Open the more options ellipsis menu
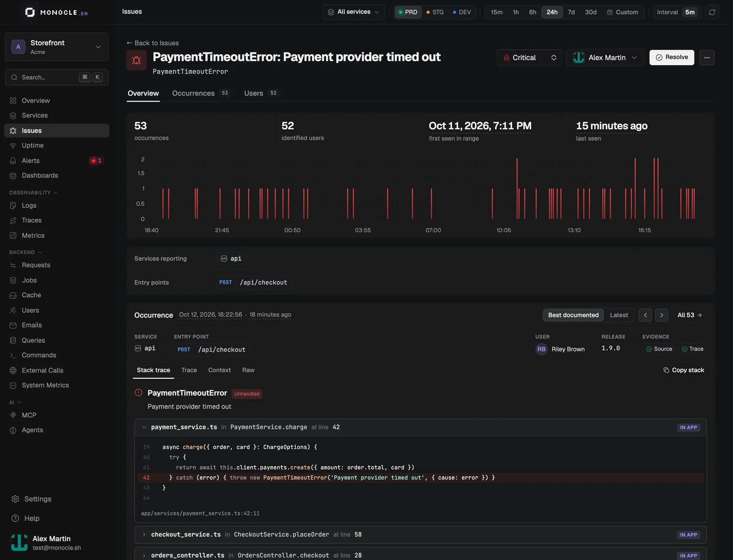The height and width of the screenshot is (560, 733). [x=707, y=58]
